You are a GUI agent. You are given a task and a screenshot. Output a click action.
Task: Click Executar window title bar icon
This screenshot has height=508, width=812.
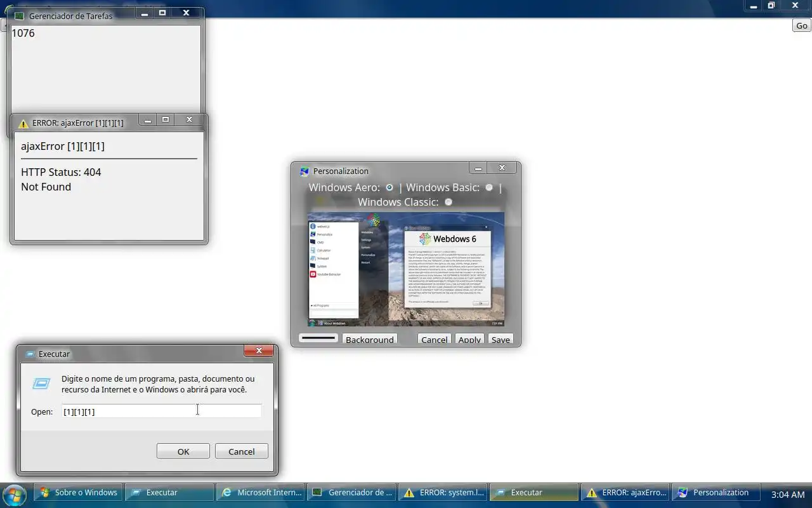click(30, 354)
